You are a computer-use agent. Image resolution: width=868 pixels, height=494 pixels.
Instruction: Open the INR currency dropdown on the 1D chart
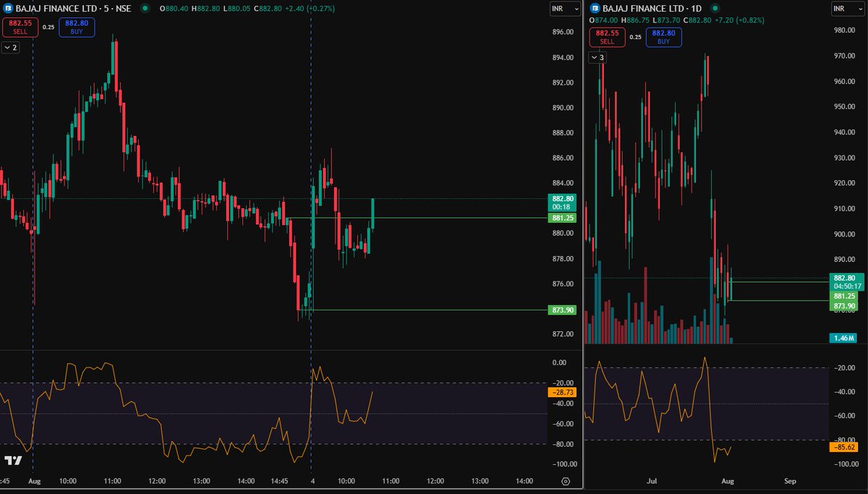(x=848, y=9)
